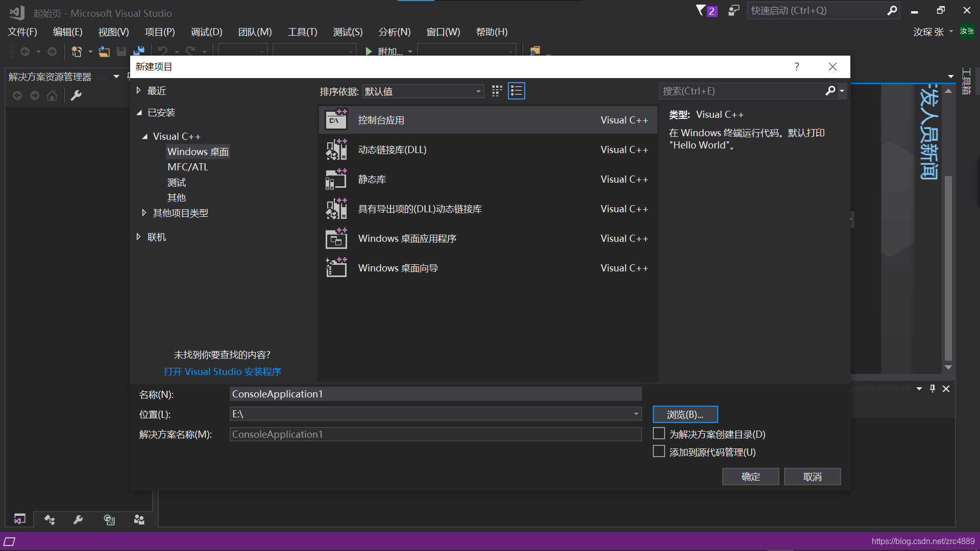This screenshot has width=980, height=551.
Task: Open the Visual Studio 安装程序 link
Action: click(x=222, y=371)
